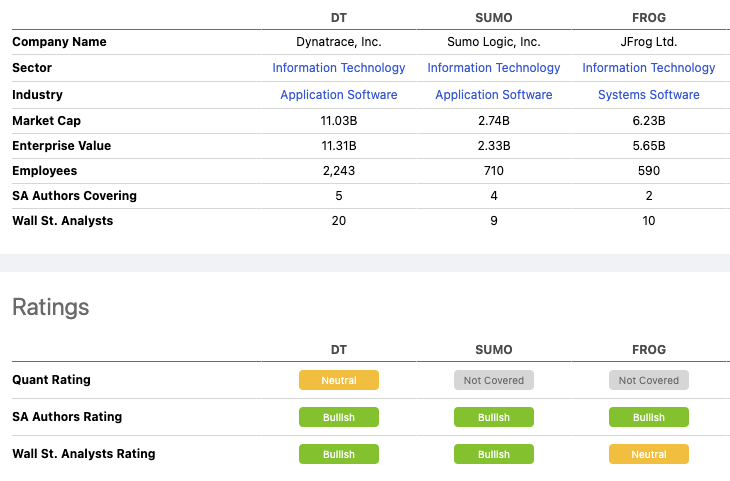Select SUMO's Bullish SA Authors Rating badge
Screen dimensions: 730x481
point(494,417)
